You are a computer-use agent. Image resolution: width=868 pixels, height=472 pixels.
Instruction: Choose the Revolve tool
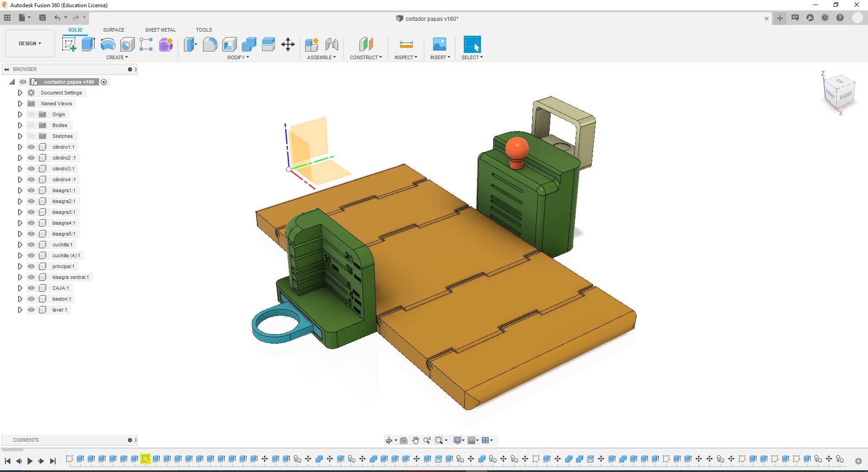[x=108, y=44]
